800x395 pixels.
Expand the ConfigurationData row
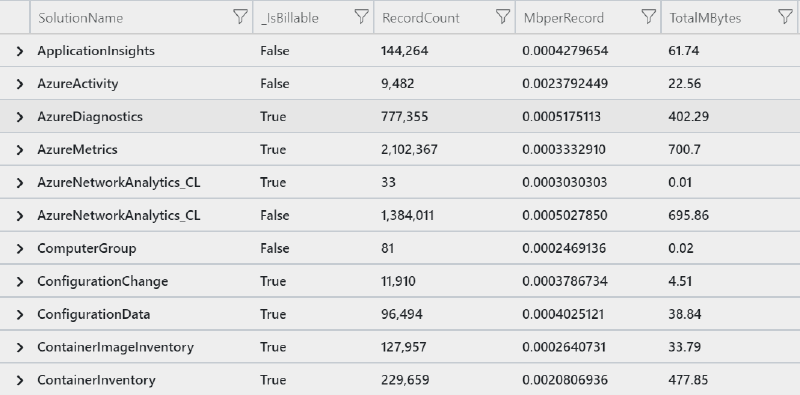tap(19, 314)
